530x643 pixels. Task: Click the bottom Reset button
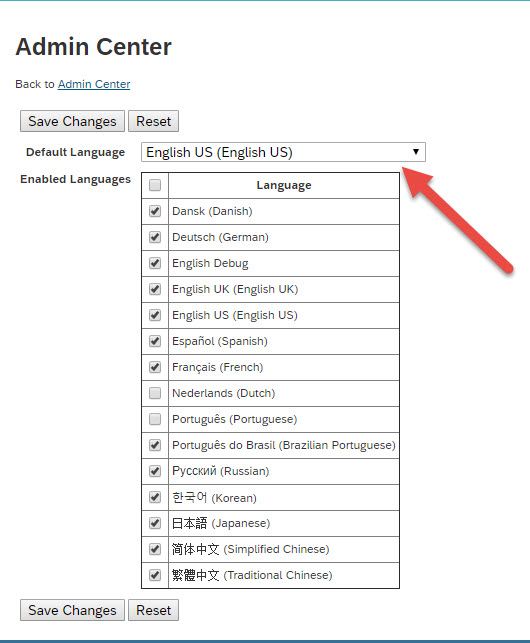coord(153,610)
